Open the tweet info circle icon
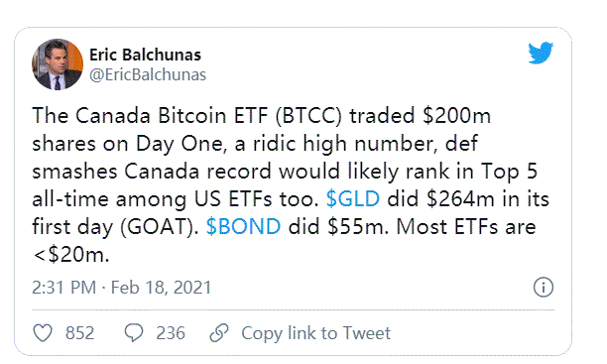Viewport: 607px width, 364px height. point(544,288)
